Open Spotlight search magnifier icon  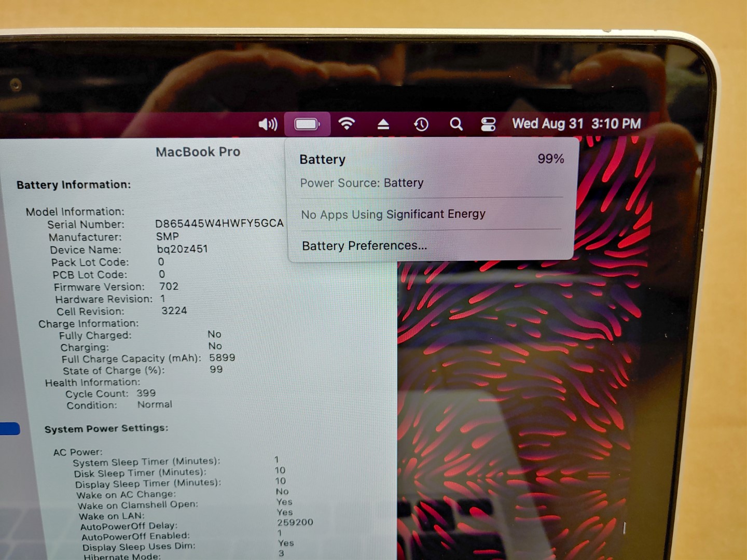tap(456, 124)
